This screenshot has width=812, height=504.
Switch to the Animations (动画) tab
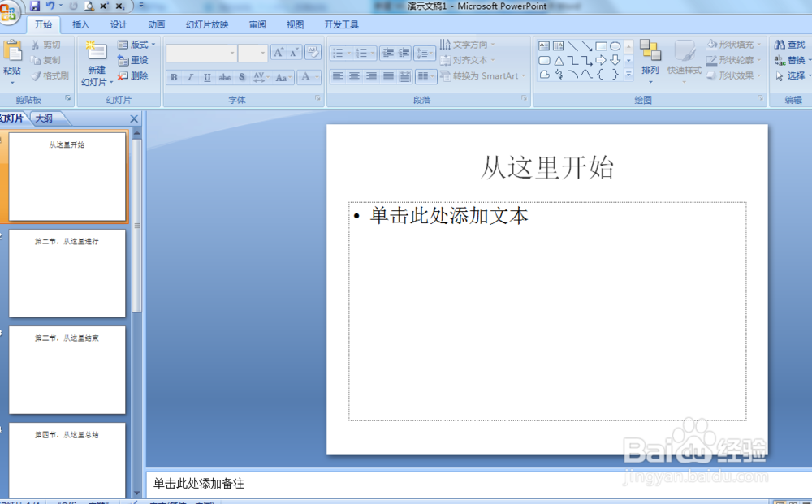click(156, 24)
